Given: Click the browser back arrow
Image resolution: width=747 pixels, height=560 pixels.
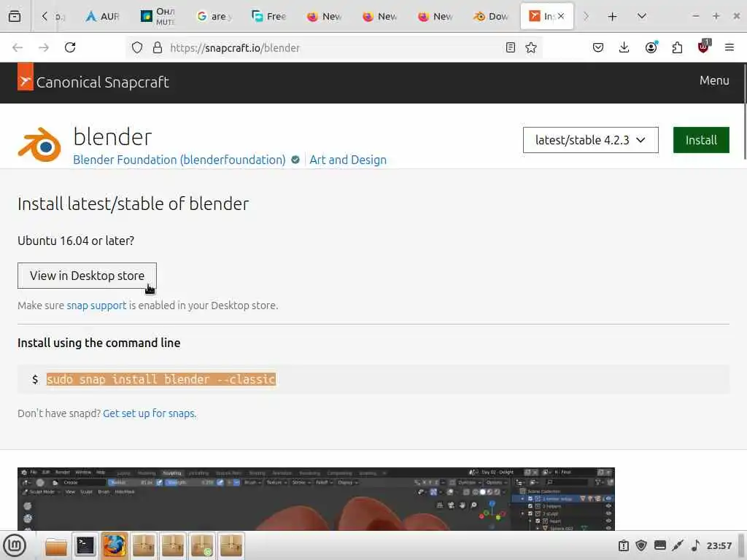Looking at the screenshot, I should (x=18, y=47).
